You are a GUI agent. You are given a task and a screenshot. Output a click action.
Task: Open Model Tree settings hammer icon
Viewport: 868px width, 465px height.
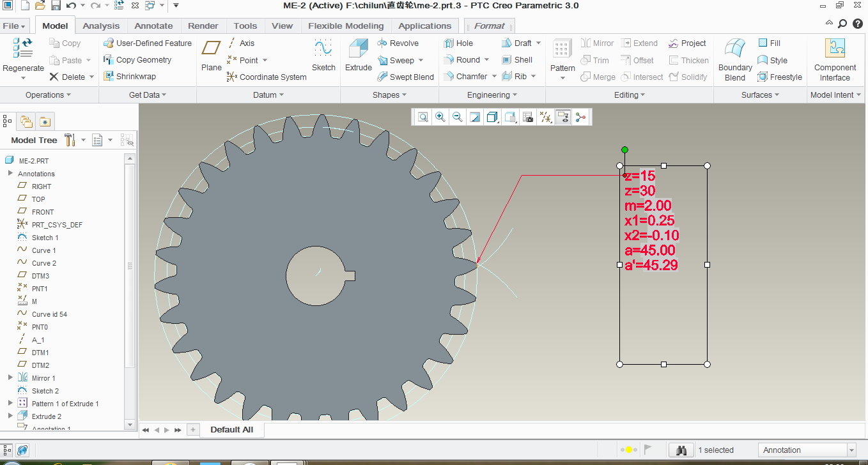tap(70, 140)
